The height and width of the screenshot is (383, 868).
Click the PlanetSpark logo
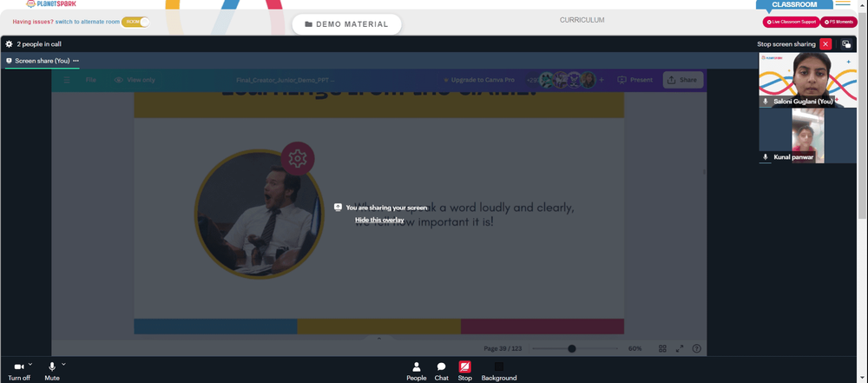coord(51,3)
